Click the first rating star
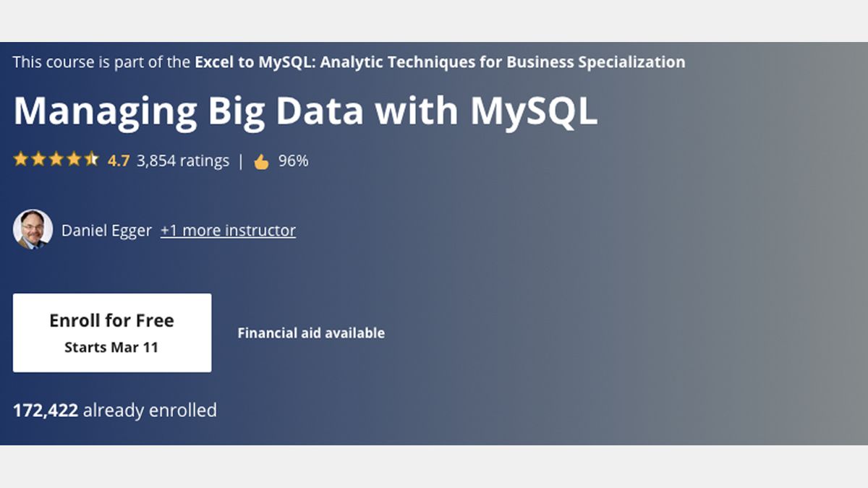This screenshot has width=868, height=488. tap(21, 160)
